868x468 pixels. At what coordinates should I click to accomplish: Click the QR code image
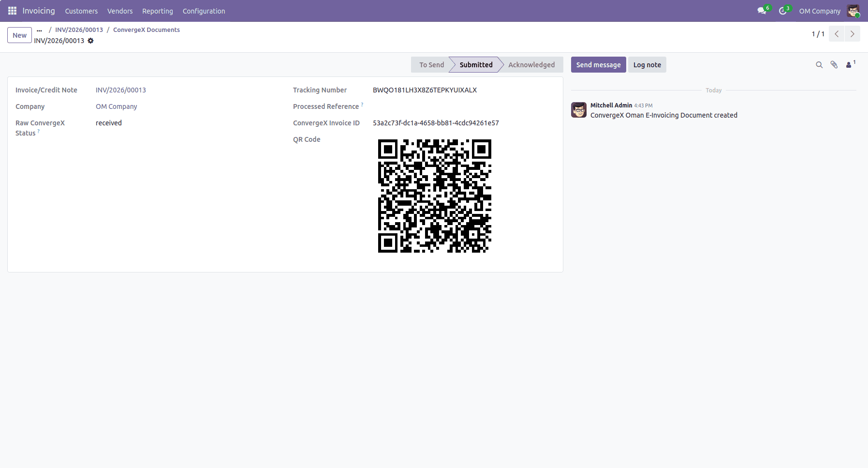pyautogui.click(x=435, y=196)
